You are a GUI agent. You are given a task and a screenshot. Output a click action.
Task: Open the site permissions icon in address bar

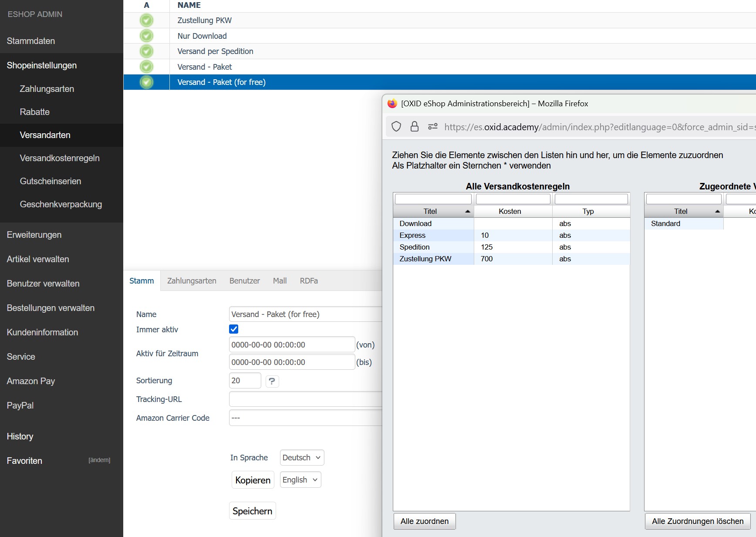click(x=432, y=127)
